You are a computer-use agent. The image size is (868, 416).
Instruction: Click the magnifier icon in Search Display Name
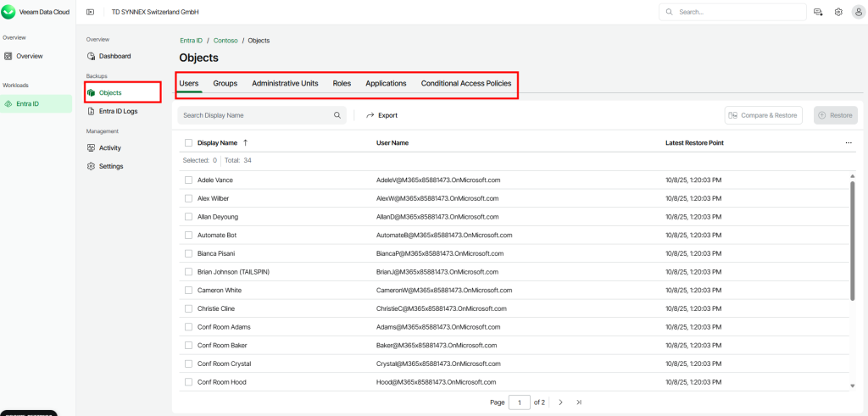337,115
